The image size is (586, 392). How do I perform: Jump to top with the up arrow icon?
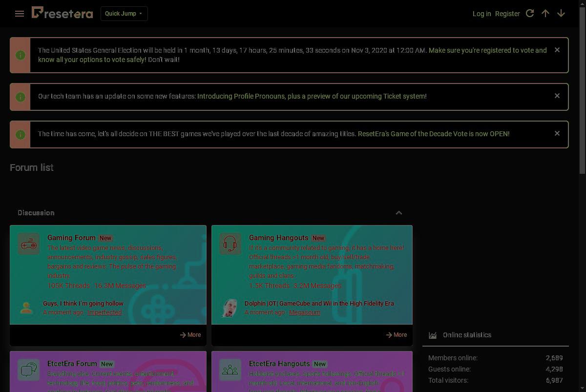tap(545, 13)
